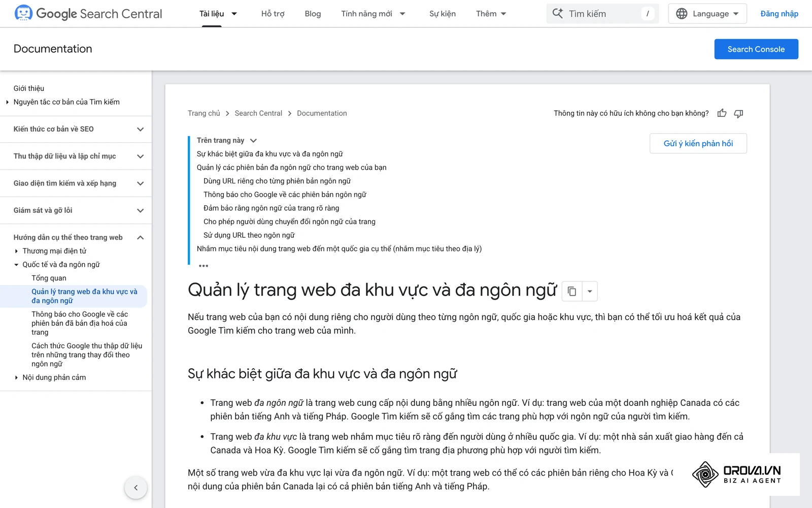The height and width of the screenshot is (508, 812).
Task: Collapse Hướng dẫn cụ thể theo trang web
Action: 141,237
